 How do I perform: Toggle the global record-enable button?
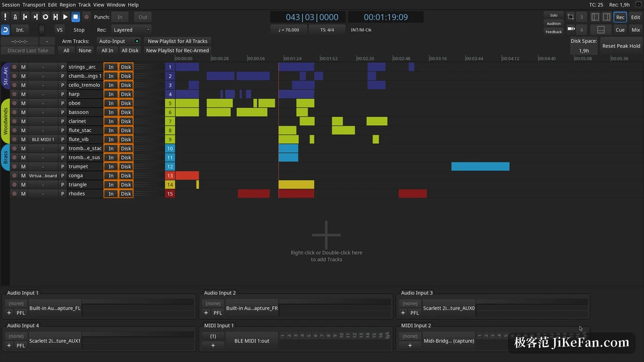[x=86, y=17]
